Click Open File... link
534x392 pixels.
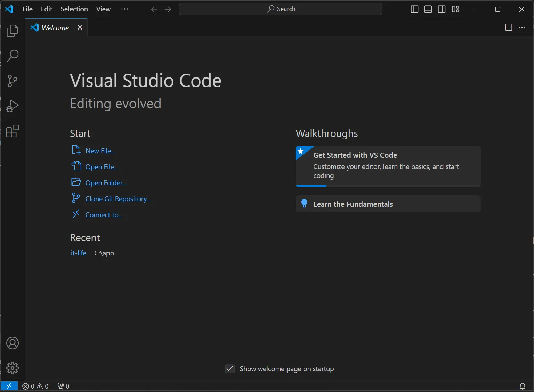pos(102,167)
